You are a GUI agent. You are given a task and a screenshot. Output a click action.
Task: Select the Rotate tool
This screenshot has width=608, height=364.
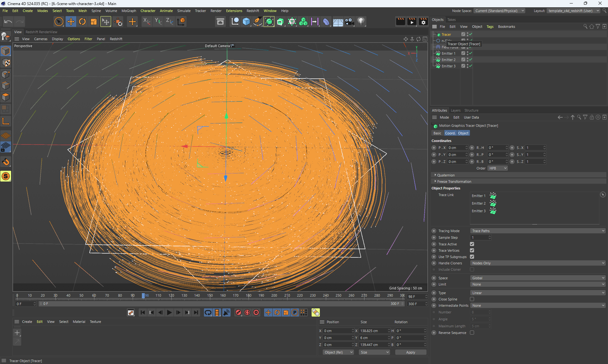(82, 22)
